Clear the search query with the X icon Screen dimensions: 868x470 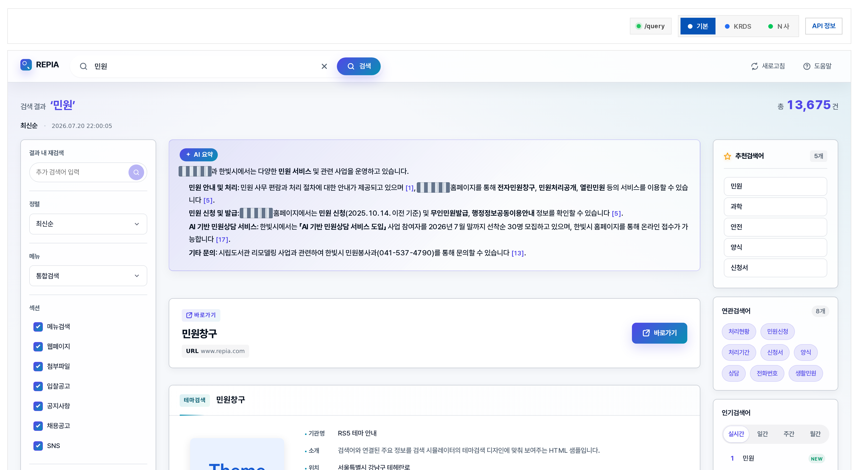324,66
